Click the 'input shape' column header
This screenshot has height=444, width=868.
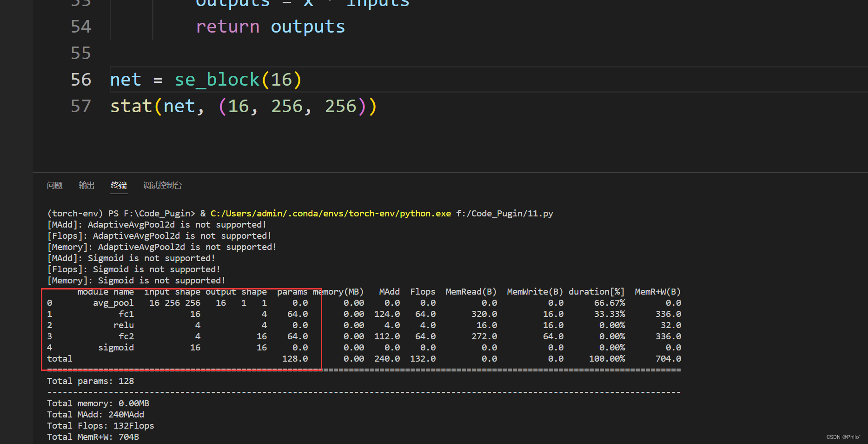(x=172, y=292)
